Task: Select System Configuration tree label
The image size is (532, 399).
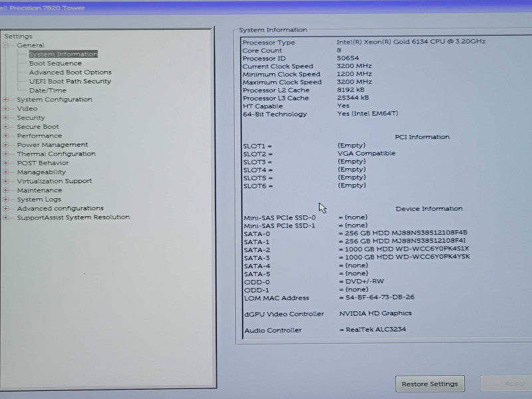Action: (x=55, y=99)
